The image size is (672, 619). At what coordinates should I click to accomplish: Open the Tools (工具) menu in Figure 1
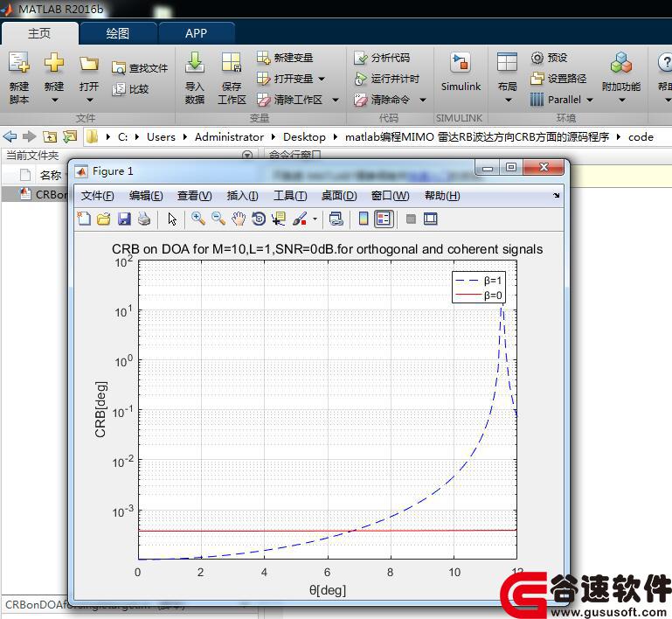pyautogui.click(x=290, y=196)
